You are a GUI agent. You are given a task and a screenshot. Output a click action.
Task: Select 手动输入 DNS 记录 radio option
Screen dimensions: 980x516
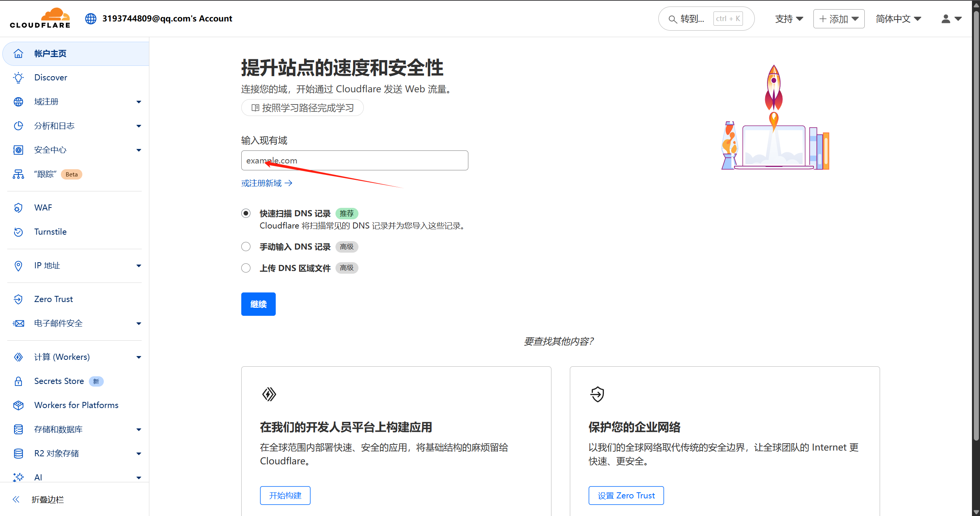click(x=246, y=247)
